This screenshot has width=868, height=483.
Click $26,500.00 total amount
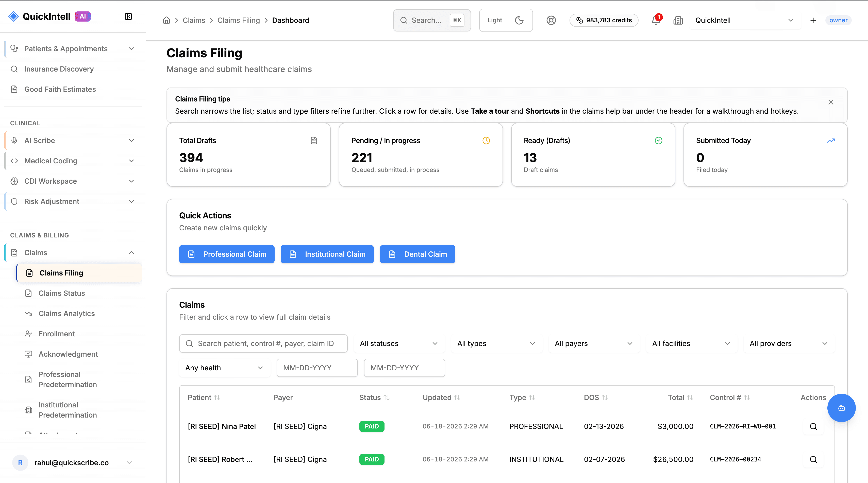click(x=673, y=459)
